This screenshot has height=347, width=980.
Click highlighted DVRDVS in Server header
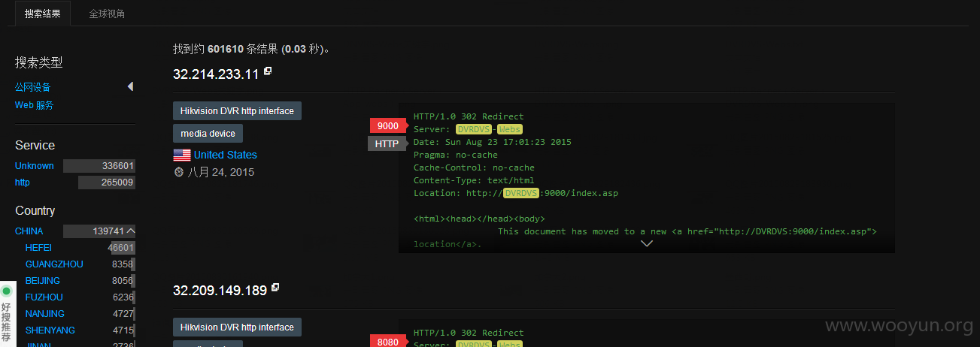click(x=474, y=129)
